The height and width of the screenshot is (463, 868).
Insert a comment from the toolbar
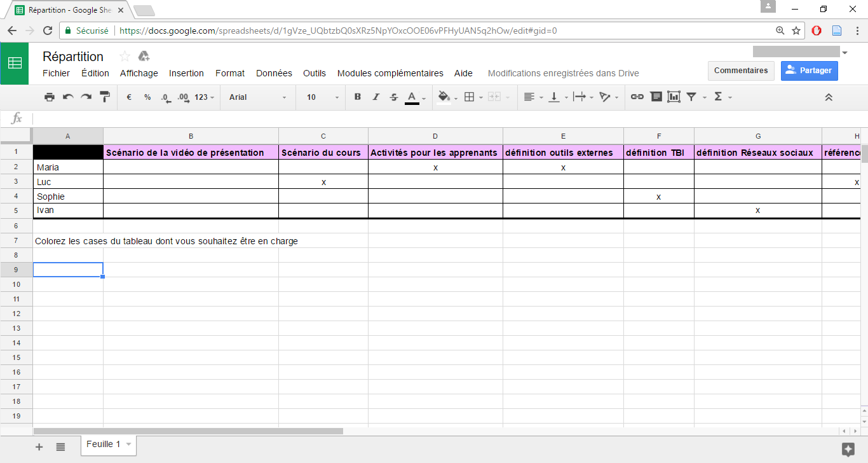pyautogui.click(x=656, y=97)
